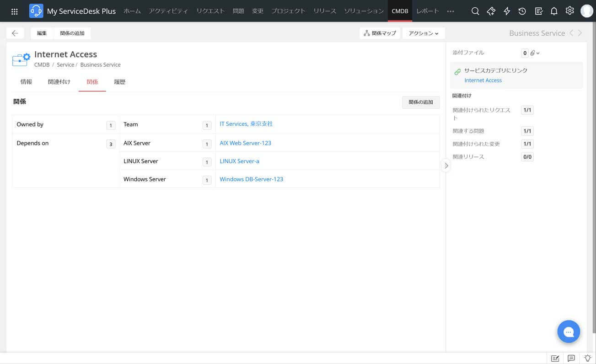This screenshot has height=364, width=596.
Task: Open the apps grid launcher icon
Action: (x=14, y=11)
